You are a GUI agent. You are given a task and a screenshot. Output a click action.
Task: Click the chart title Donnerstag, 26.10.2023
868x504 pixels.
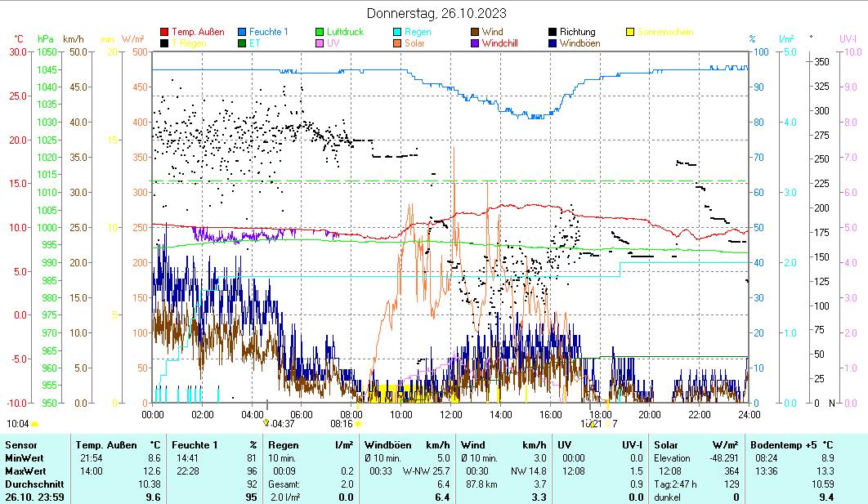coord(436,13)
